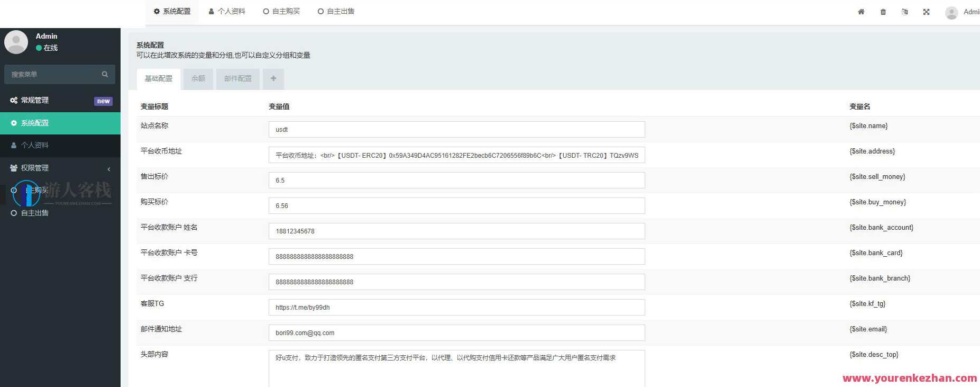Open 个人资料 in the sidebar
The width and height of the screenshot is (980, 387).
pyautogui.click(x=60, y=145)
